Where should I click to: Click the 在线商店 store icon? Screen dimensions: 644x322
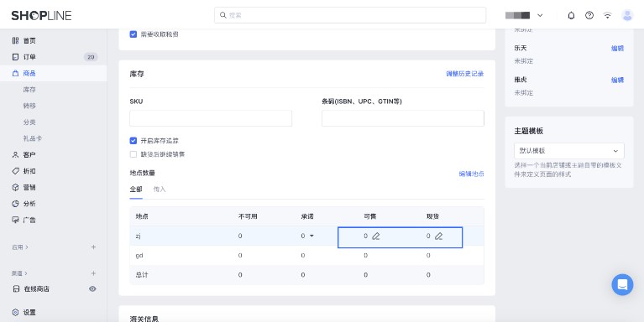[16, 288]
